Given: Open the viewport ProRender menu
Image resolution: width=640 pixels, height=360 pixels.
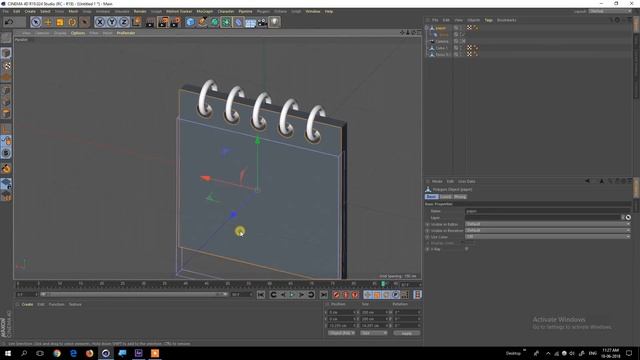Looking at the screenshot, I should [x=126, y=33].
